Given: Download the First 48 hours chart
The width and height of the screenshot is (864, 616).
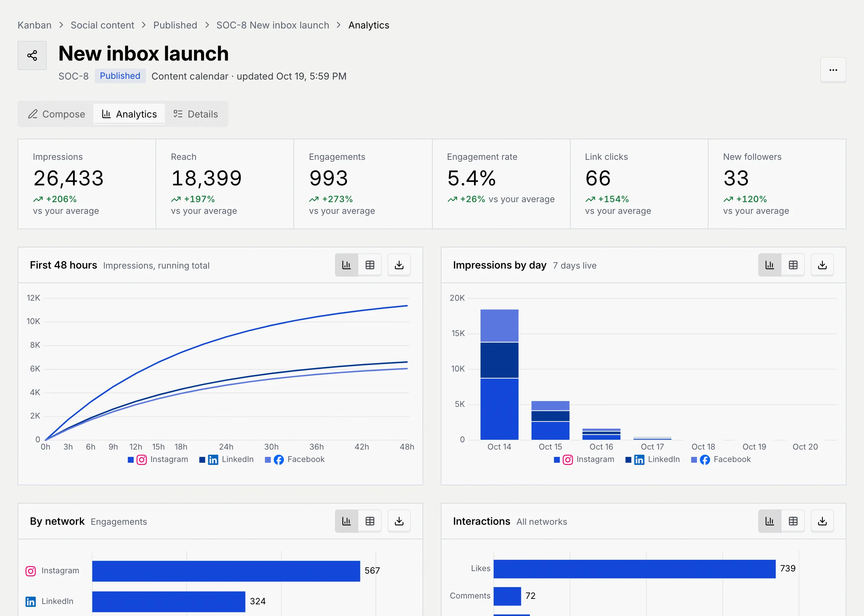Looking at the screenshot, I should point(399,265).
